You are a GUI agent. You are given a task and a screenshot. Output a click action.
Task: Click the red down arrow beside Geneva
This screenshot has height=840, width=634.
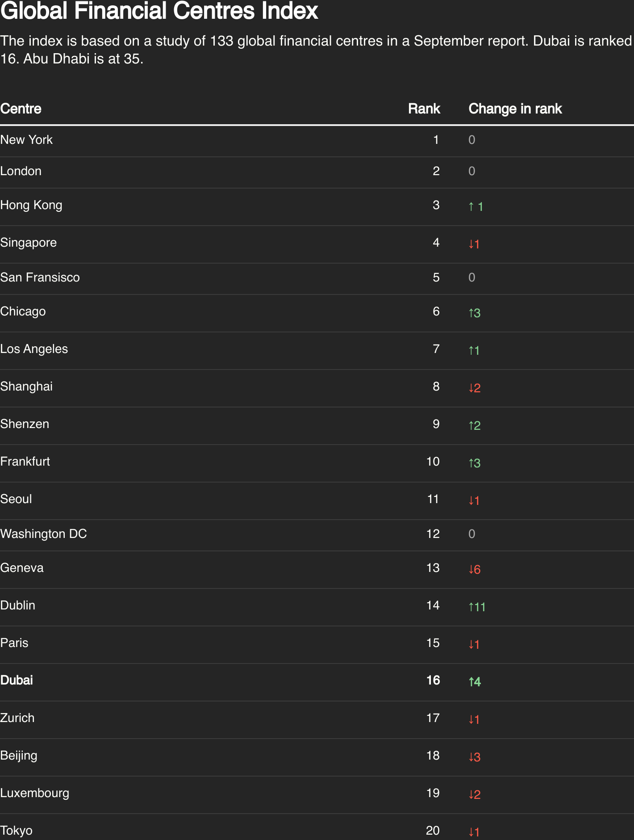coord(471,569)
